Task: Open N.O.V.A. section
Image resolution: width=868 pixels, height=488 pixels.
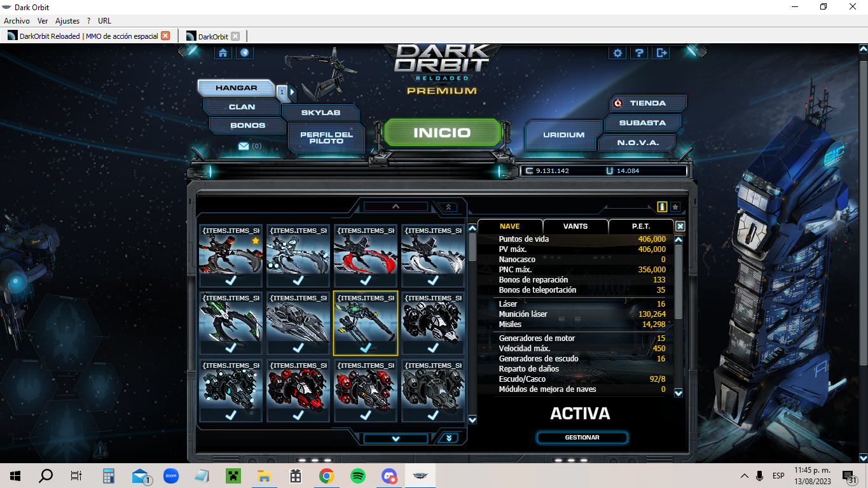Action: tap(637, 143)
